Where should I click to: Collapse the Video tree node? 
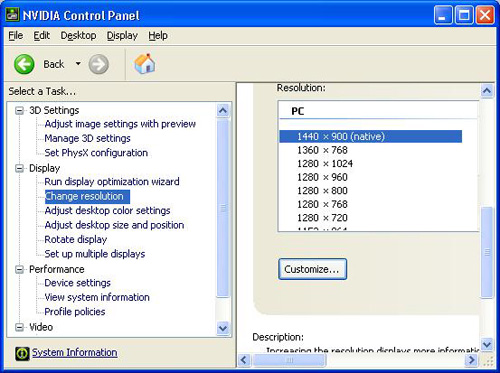pos(20,327)
